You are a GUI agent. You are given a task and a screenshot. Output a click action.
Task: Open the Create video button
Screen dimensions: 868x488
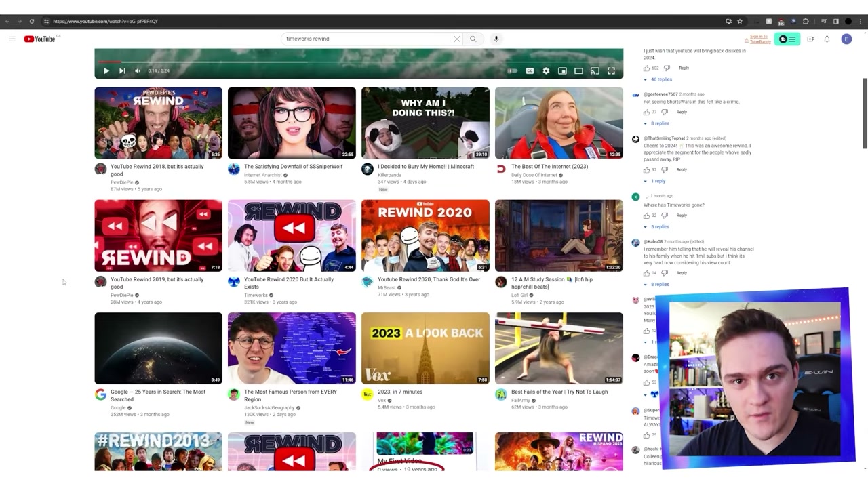click(x=810, y=39)
